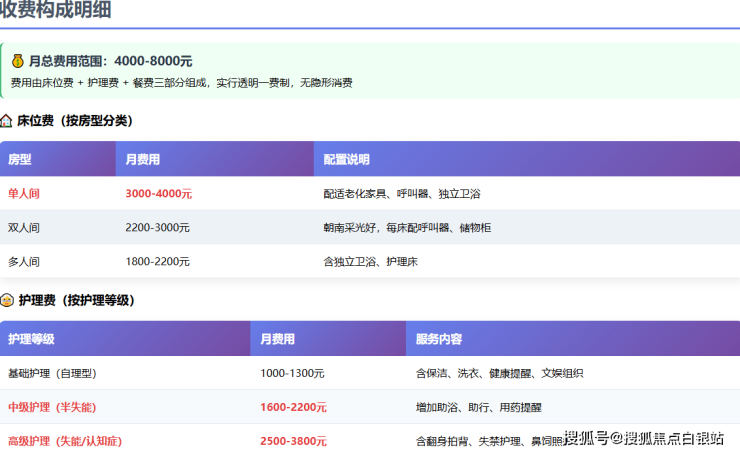
Task: Click the 2500-3800元 nursing fee cell
Action: [x=293, y=441]
